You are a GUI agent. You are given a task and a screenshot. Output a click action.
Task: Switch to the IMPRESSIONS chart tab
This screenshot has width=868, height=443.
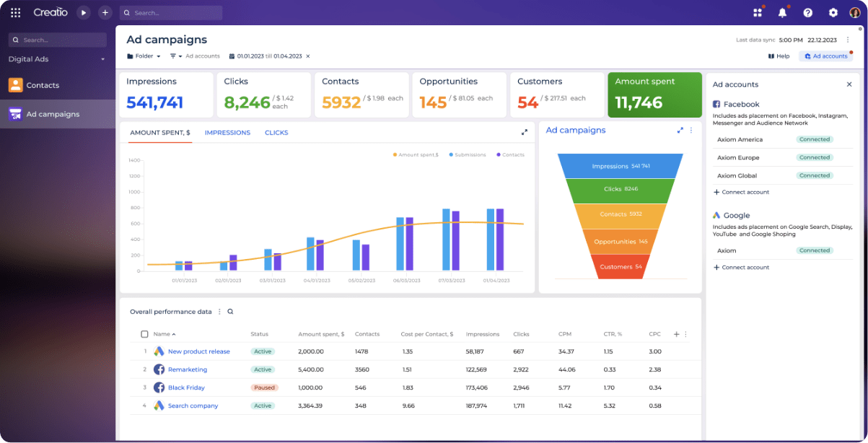click(x=227, y=133)
